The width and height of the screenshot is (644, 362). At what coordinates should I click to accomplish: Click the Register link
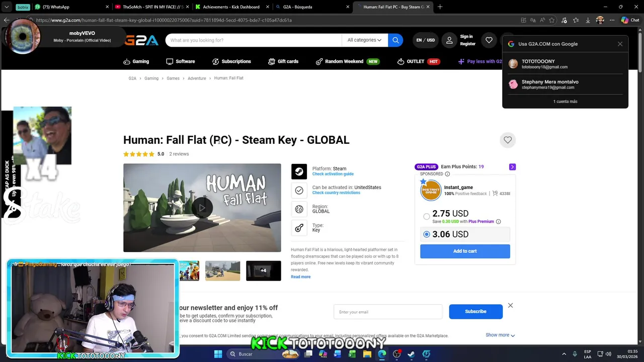click(467, 44)
